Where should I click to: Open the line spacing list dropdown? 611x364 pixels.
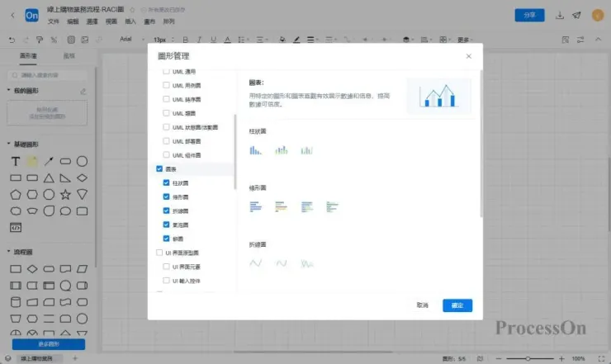click(x=244, y=40)
